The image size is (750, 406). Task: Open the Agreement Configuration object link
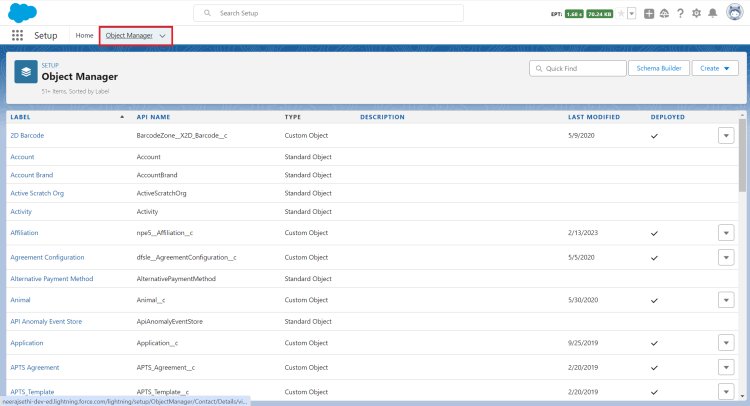pyautogui.click(x=47, y=257)
